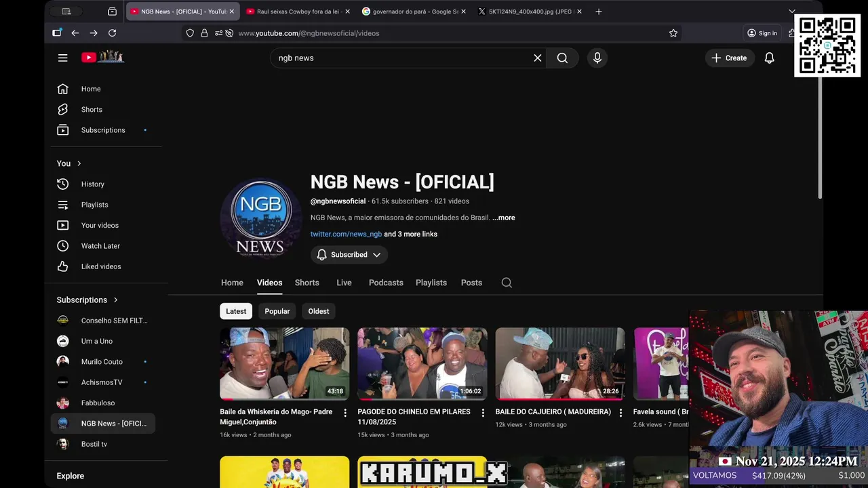The height and width of the screenshot is (488, 868).
Task: Start voice search with microphone icon
Action: point(597,58)
